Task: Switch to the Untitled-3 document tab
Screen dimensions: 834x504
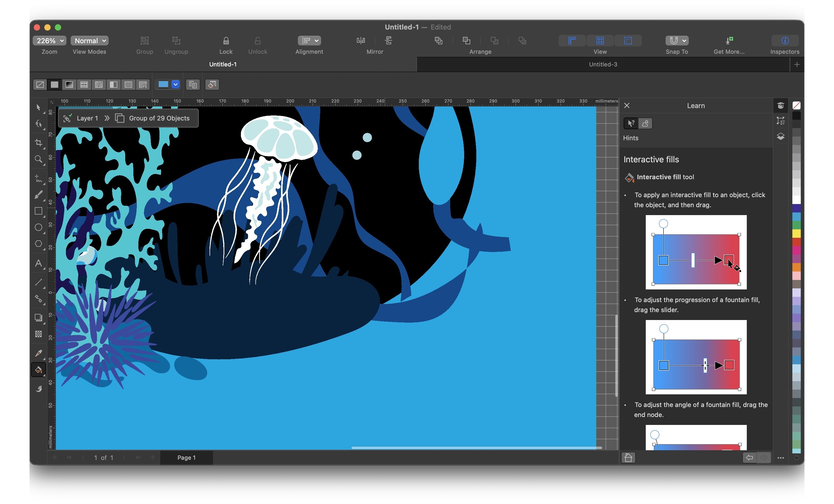Action: pos(603,64)
